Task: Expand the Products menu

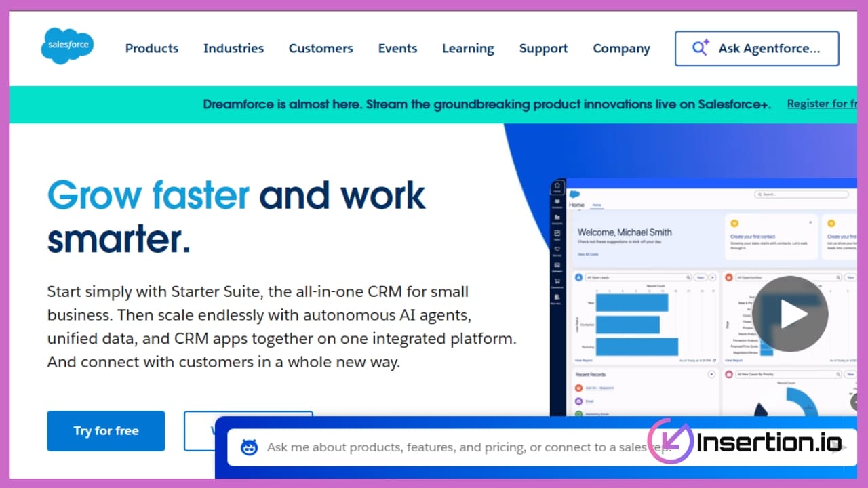Action: 152,48
